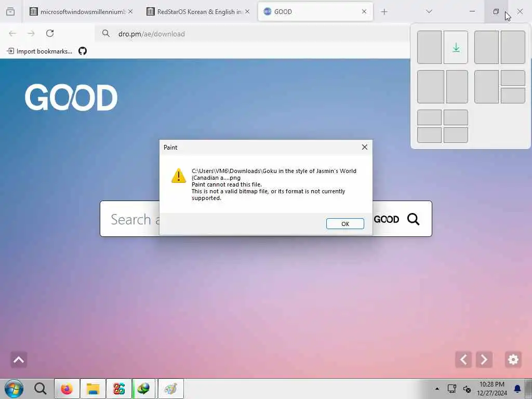Image resolution: width=532 pixels, height=399 pixels.
Task: Go back to previous page
Action: coord(12,33)
